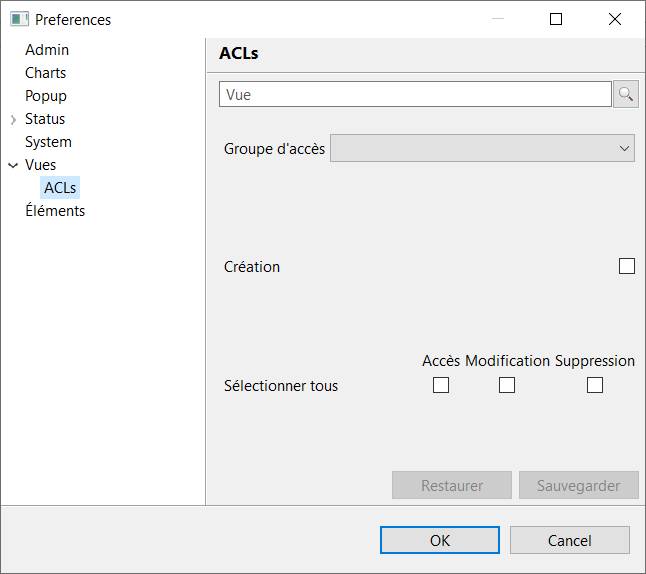Viewport: 646px width, 574px height.
Task: Expand the Status tree node arrow
Action: coord(13,120)
